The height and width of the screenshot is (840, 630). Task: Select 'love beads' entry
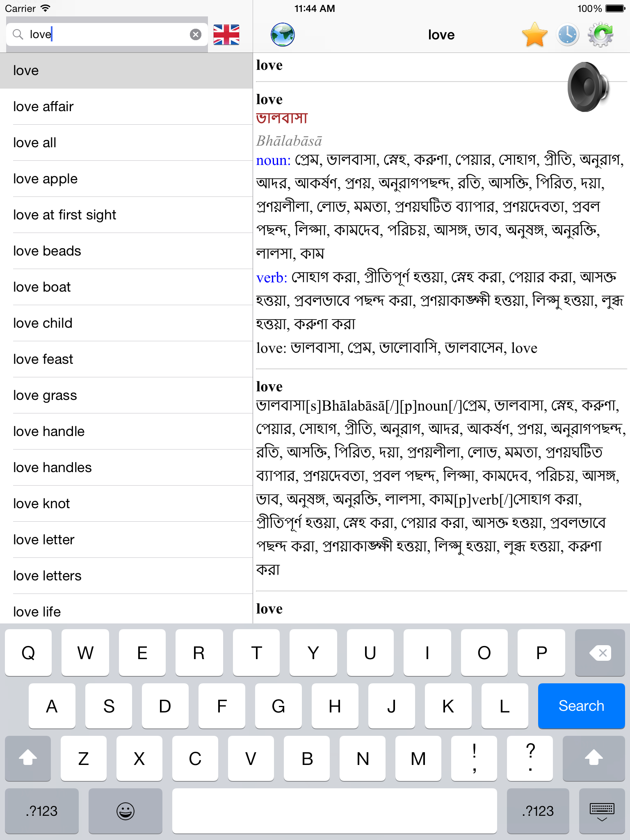[x=126, y=251]
